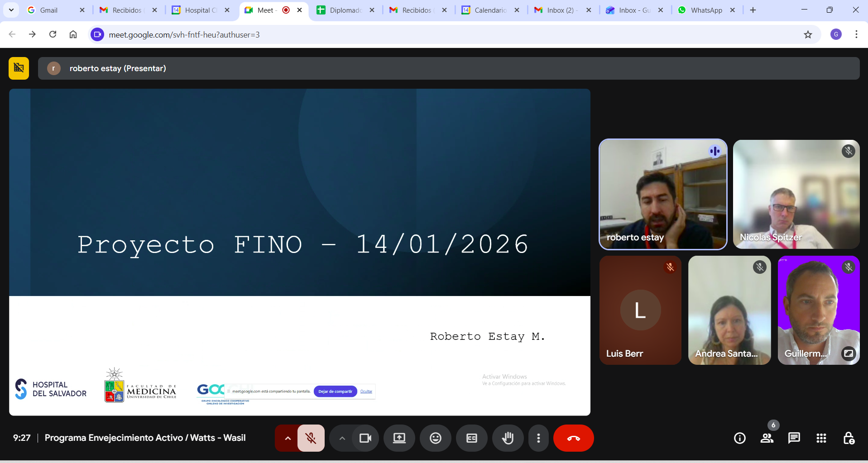
Task: Switch to the WhatsApp tab
Action: pyautogui.click(x=706, y=10)
